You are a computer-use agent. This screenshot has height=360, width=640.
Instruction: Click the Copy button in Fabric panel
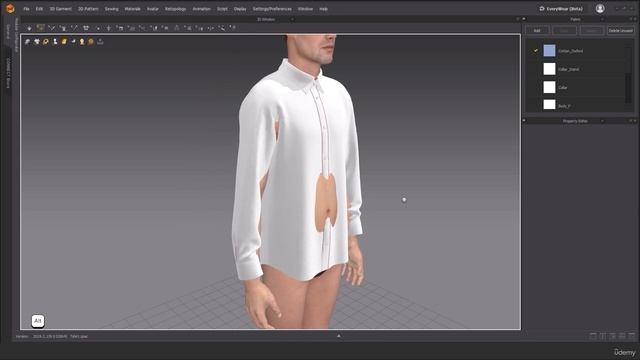click(564, 31)
